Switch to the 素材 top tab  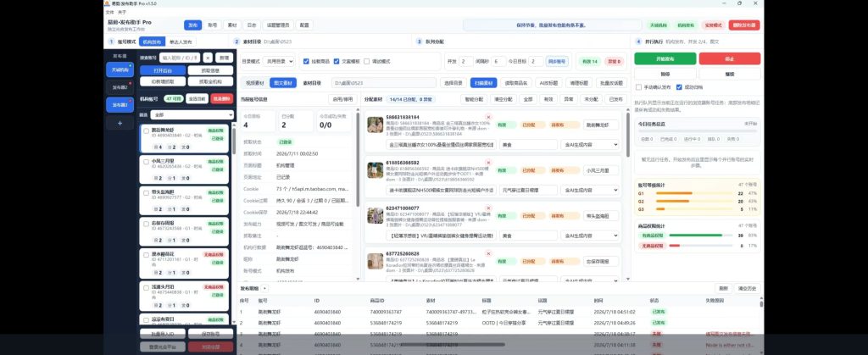click(231, 25)
